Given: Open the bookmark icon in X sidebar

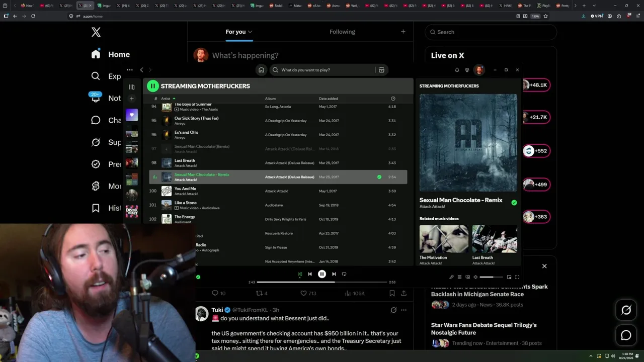Looking at the screenshot, I should click(96, 208).
